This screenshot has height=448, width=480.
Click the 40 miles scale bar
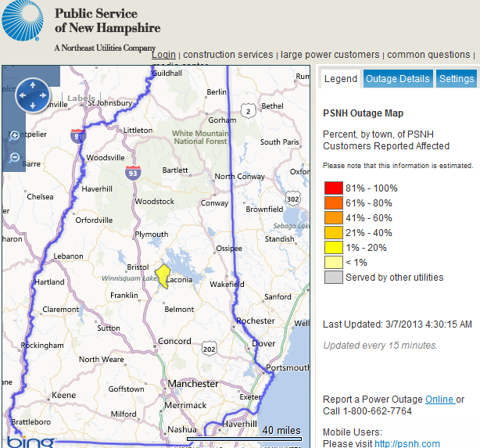click(244, 439)
